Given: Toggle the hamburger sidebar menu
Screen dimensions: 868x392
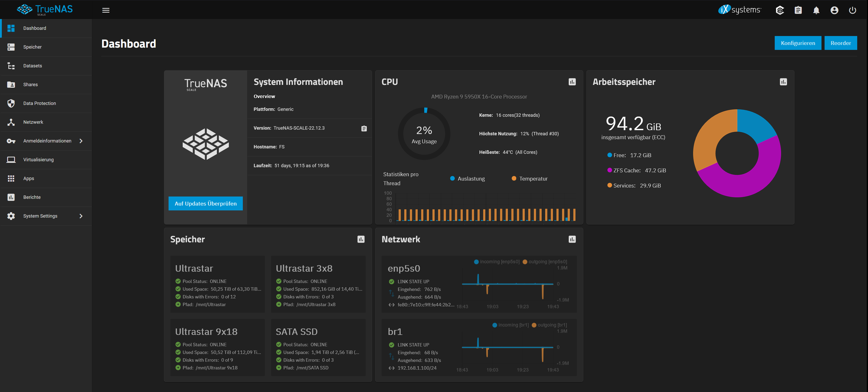Looking at the screenshot, I should tap(106, 10).
